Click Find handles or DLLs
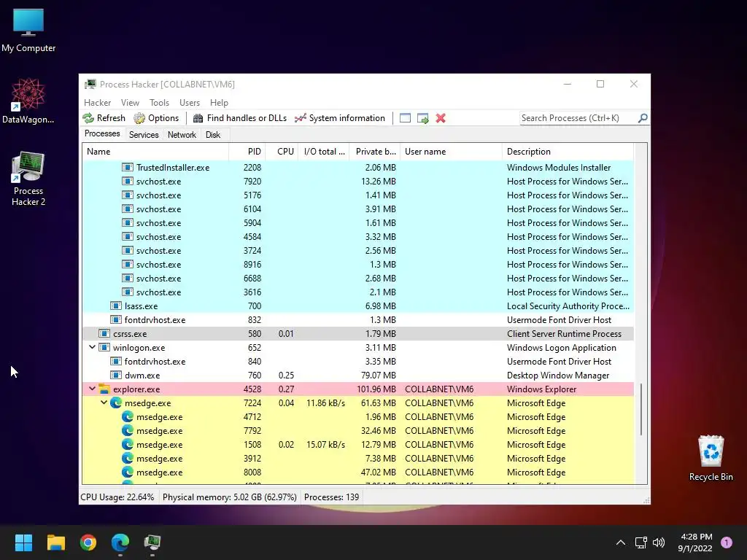This screenshot has height=560, width=747. (x=239, y=118)
